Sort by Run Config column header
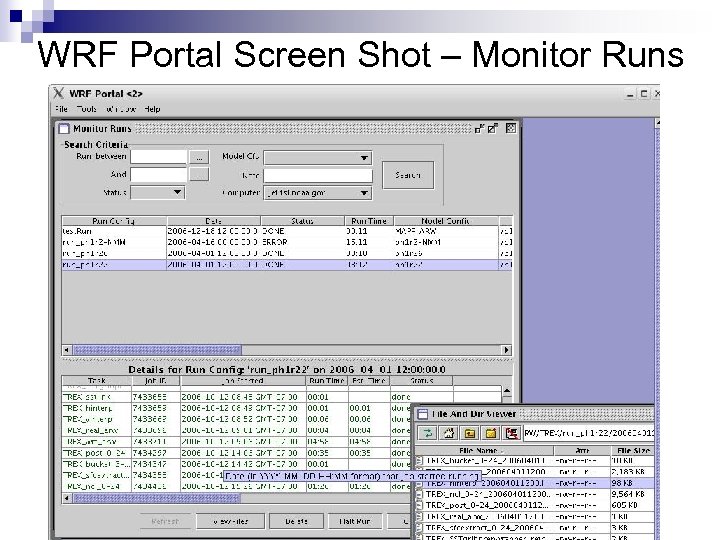Image resolution: width=720 pixels, height=540 pixels. point(114,221)
